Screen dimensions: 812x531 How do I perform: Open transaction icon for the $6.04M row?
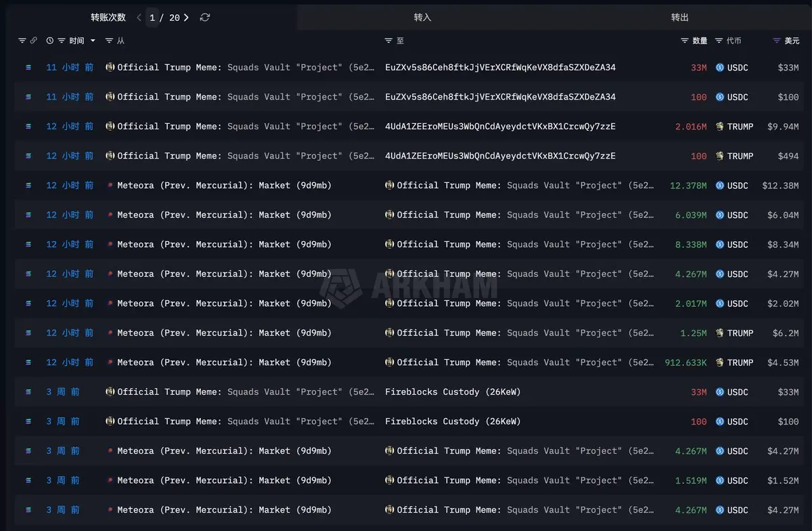28,215
